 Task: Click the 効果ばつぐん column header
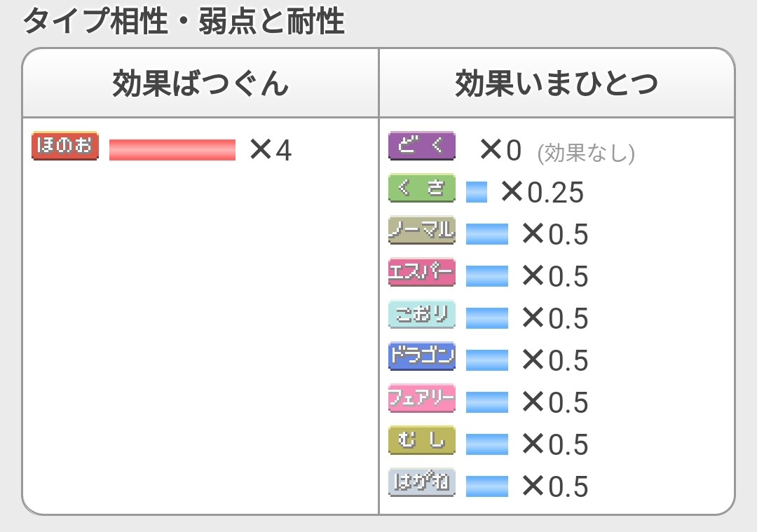pos(200,83)
